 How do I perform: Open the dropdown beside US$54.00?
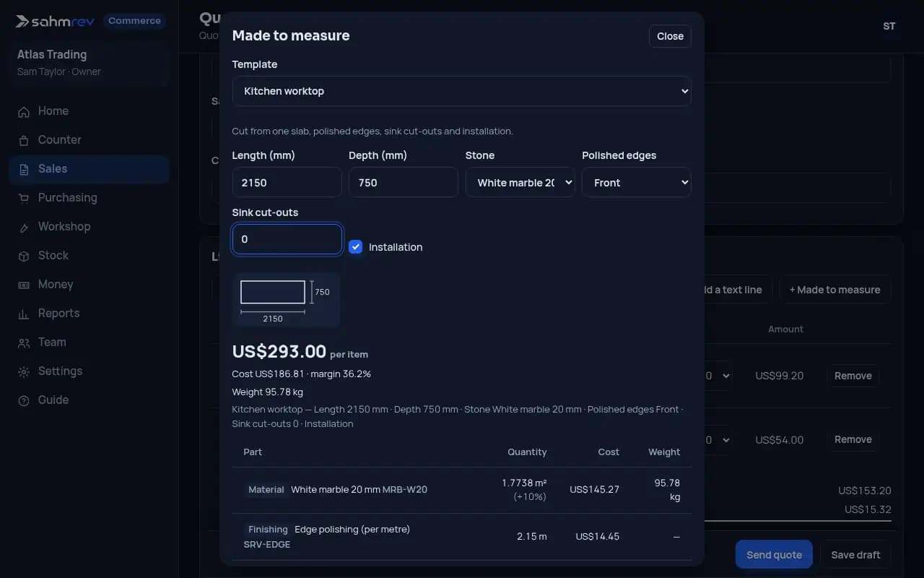718,439
